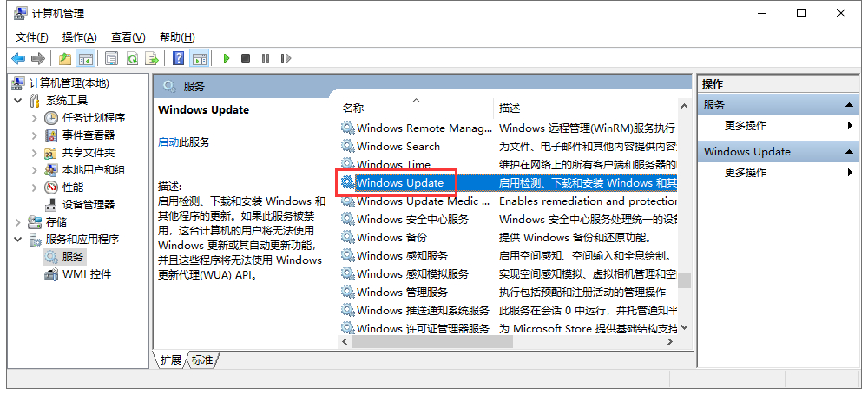Open the 操作(A) menu
This screenshot has width=868, height=395.
click(80, 37)
